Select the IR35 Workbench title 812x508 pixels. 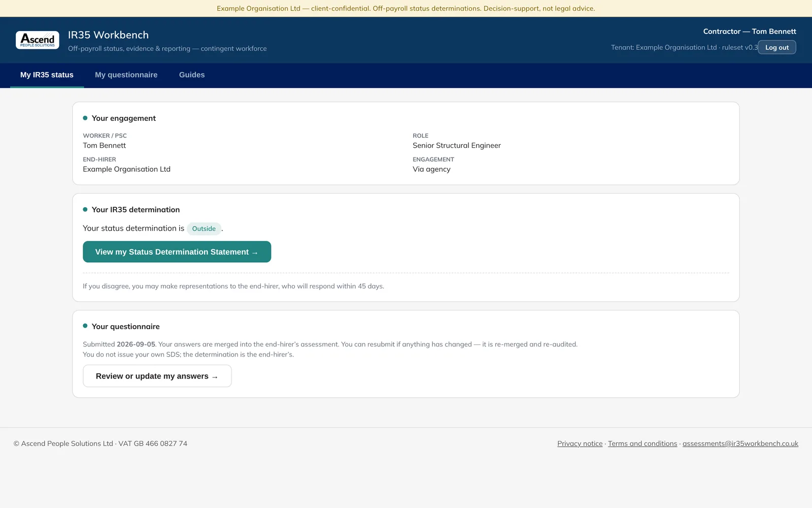pyautogui.click(x=109, y=35)
